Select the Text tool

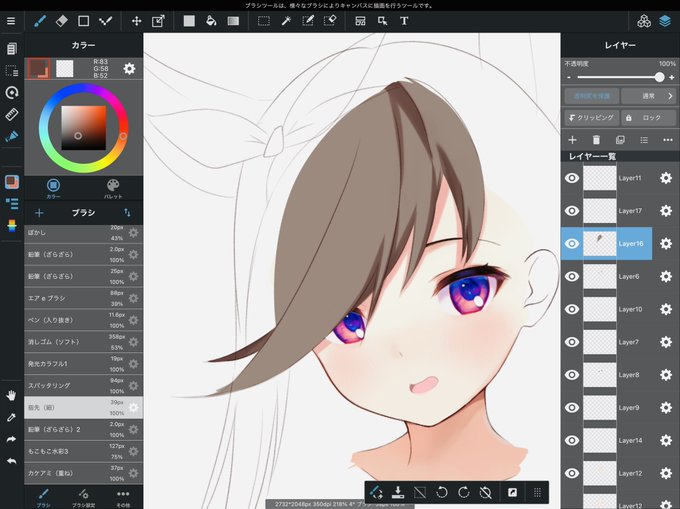[x=404, y=21]
